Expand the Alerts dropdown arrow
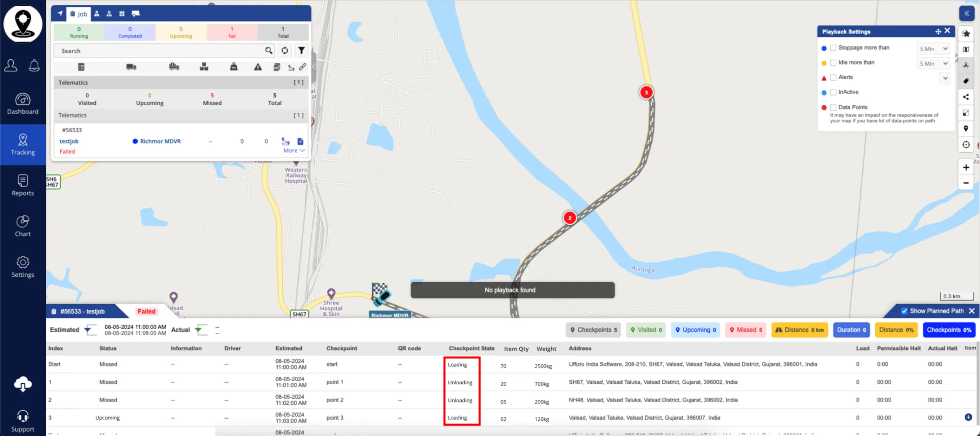The height and width of the screenshot is (436, 980). click(x=945, y=78)
